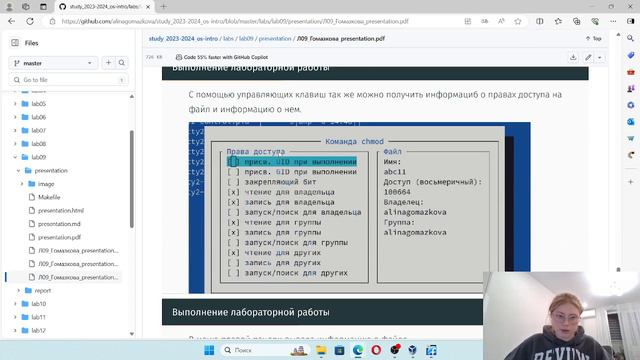This screenshot has width=640, height=360.
Task: Open Edge split screen icon
Action: [540, 21]
